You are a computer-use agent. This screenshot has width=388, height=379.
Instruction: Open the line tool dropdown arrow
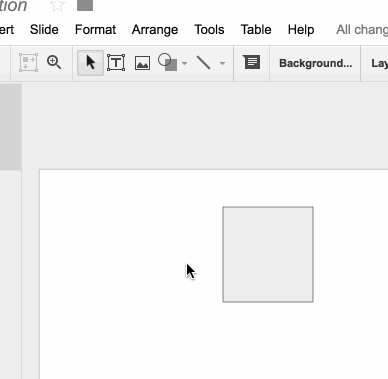222,63
